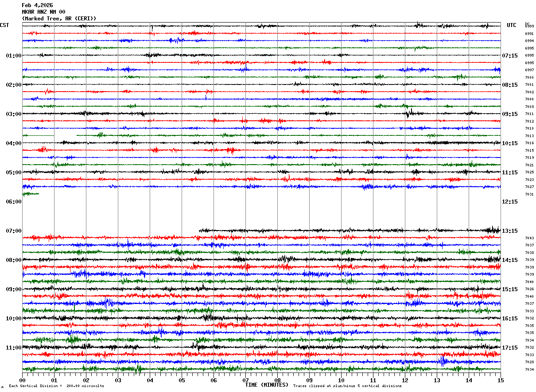The image size is (536, 392).
Task: Select the '03:00' CST row label
Action: point(14,114)
